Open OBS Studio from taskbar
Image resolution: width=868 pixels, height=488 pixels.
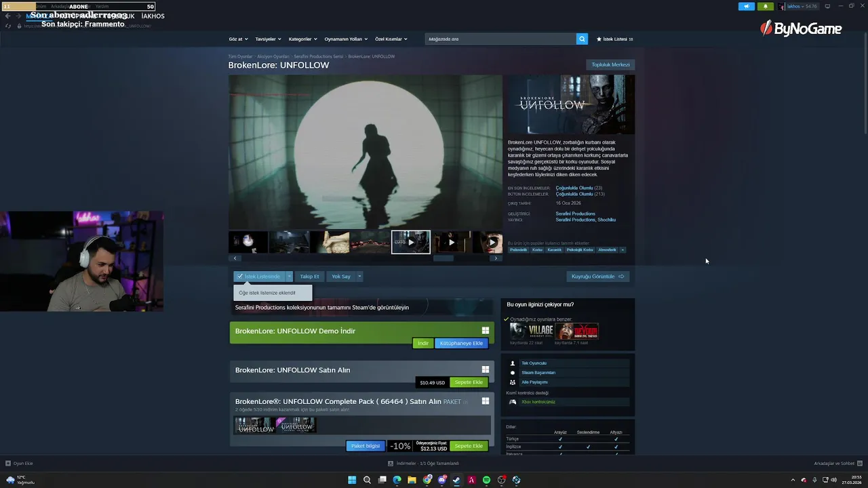pos(501,480)
